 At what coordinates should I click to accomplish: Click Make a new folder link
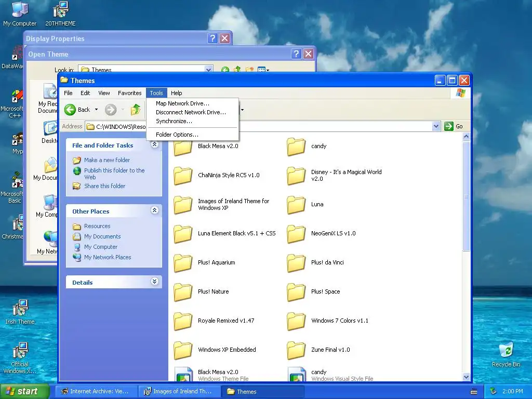(107, 160)
